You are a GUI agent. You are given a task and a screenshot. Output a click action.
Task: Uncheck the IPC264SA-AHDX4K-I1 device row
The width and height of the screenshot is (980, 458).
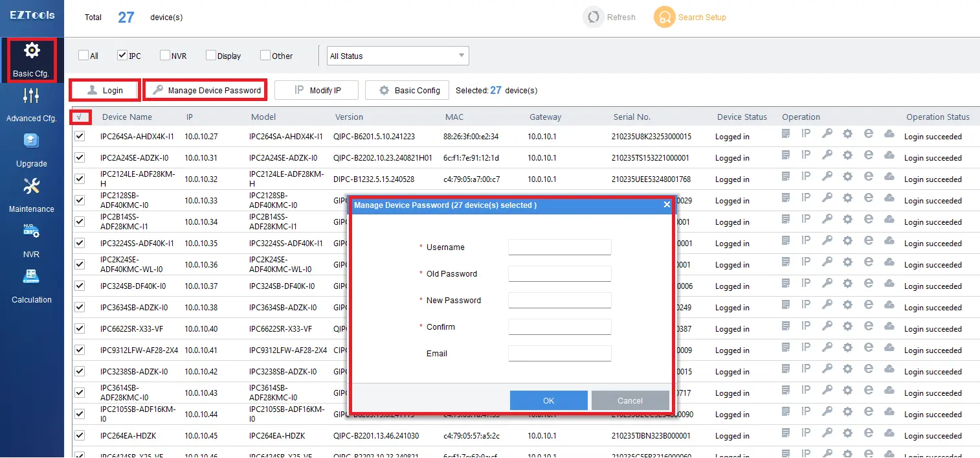tap(80, 136)
